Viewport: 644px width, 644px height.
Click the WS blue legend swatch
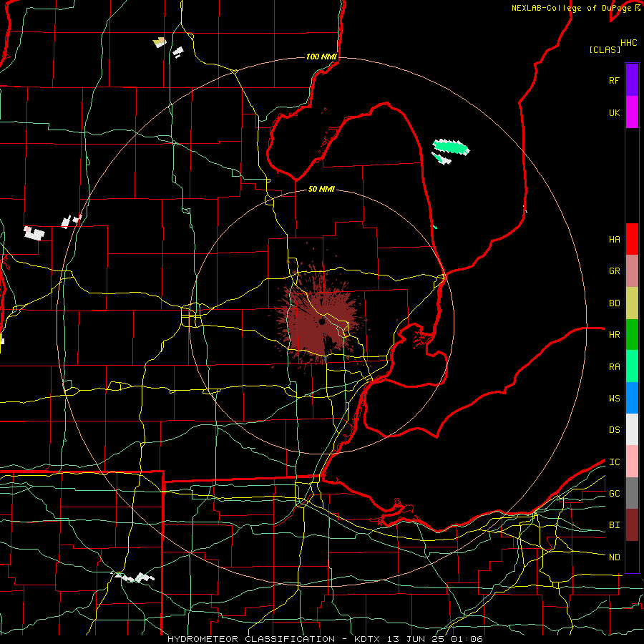pos(632,398)
